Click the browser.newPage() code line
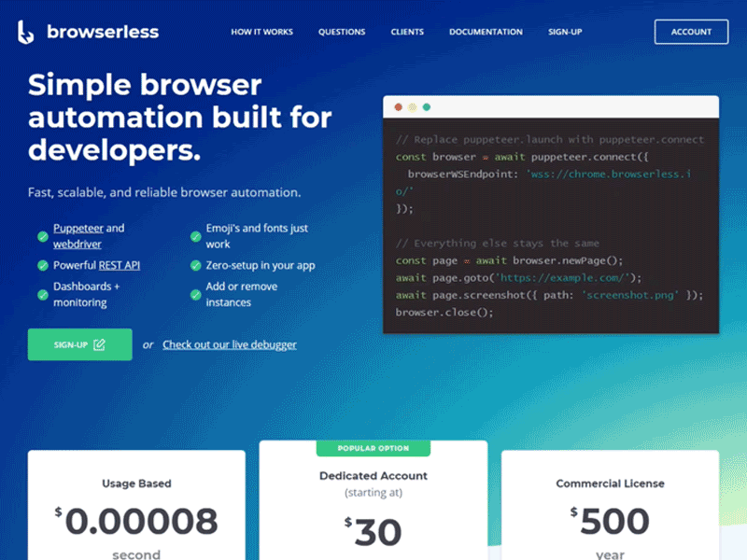The height and width of the screenshot is (560, 747). pyautogui.click(x=509, y=260)
